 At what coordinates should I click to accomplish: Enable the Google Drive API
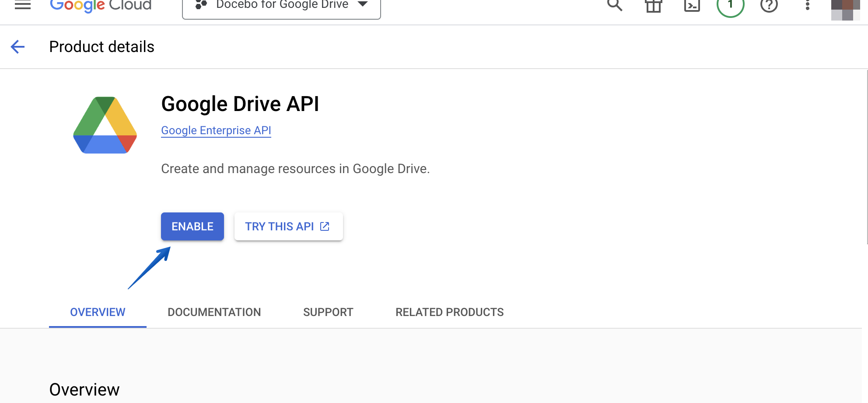192,226
